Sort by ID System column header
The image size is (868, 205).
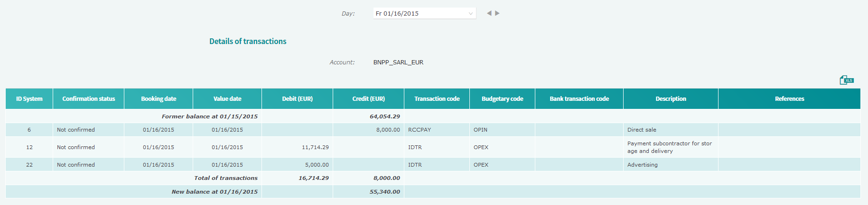click(x=29, y=99)
